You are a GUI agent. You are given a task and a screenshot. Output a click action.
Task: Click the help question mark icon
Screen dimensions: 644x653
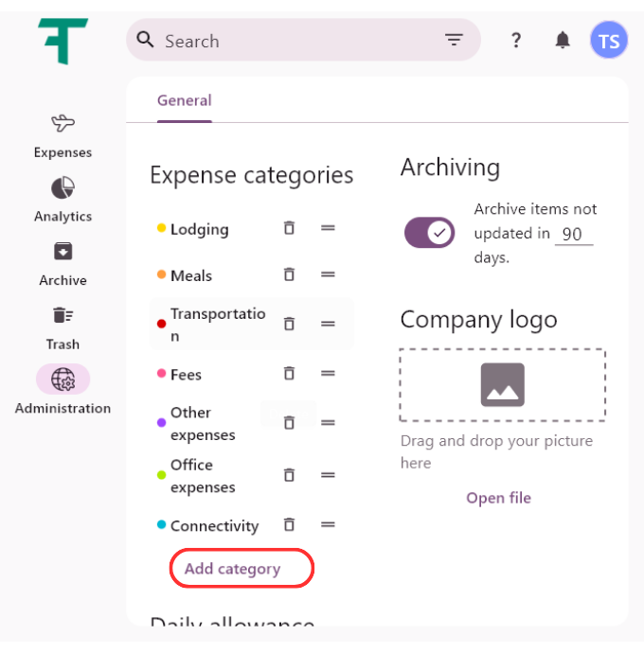click(x=516, y=40)
